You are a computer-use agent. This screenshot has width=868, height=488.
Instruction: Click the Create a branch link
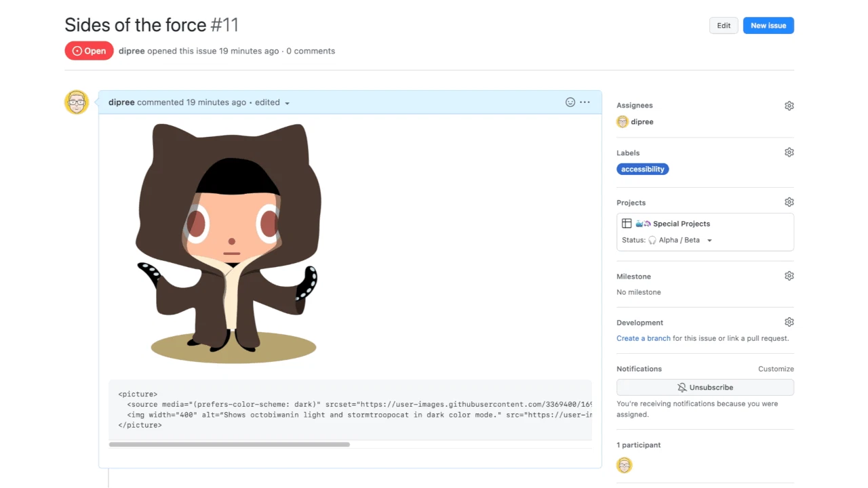point(643,338)
